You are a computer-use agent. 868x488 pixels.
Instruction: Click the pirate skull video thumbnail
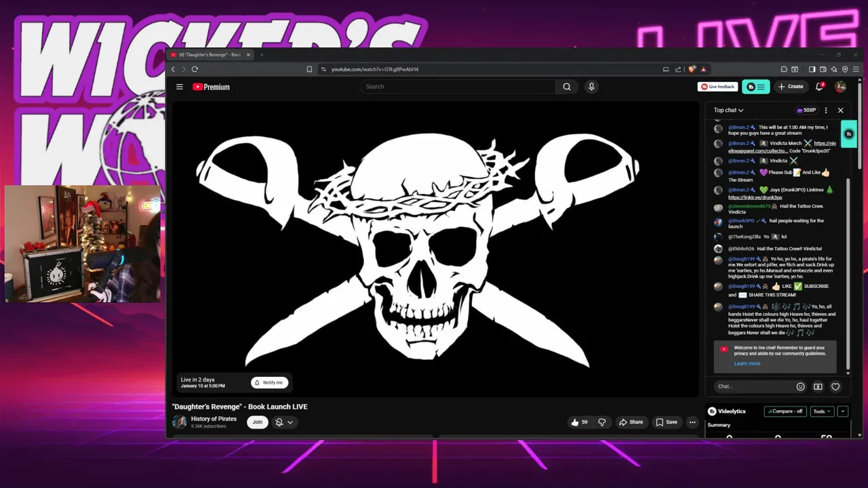435,249
